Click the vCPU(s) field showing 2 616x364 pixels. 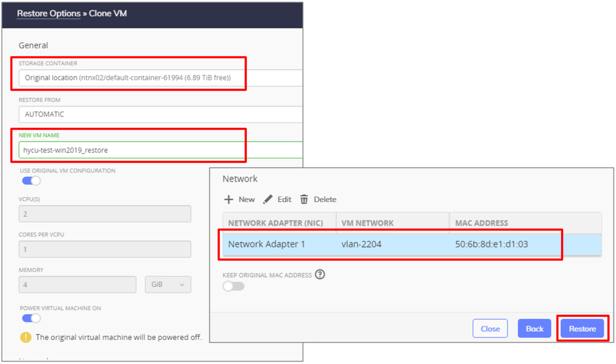(105, 214)
